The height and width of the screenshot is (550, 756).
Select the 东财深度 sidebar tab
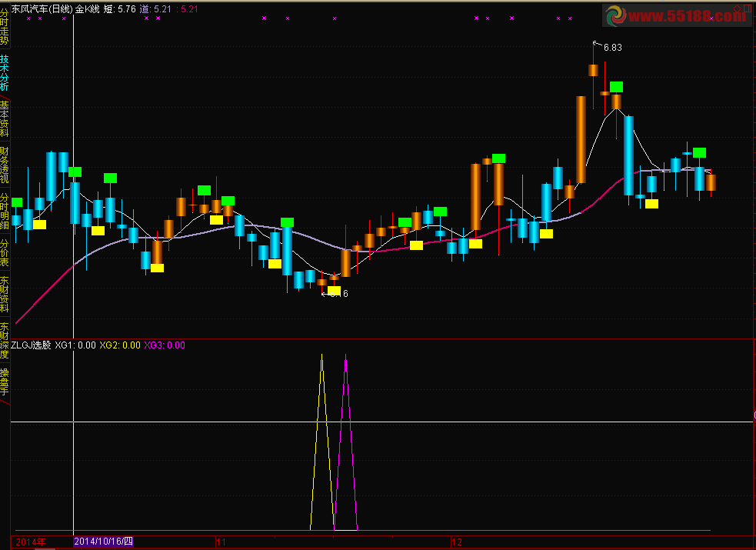5,340
